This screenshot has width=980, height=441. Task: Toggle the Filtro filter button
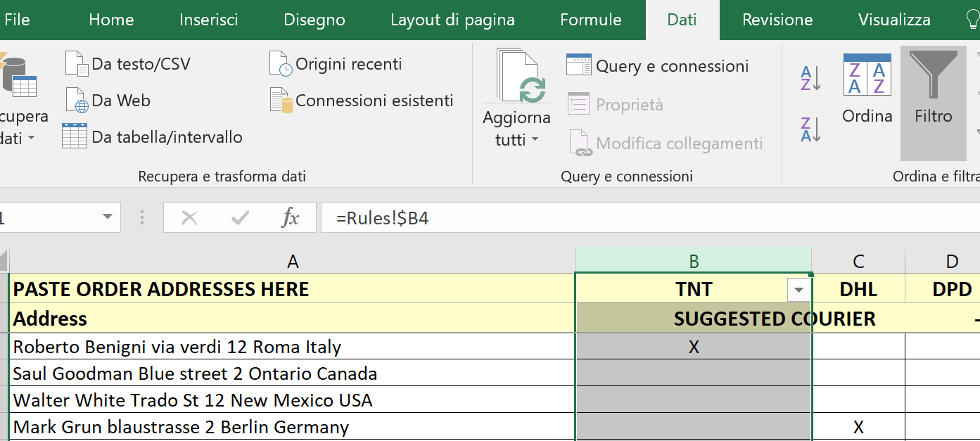tap(933, 89)
